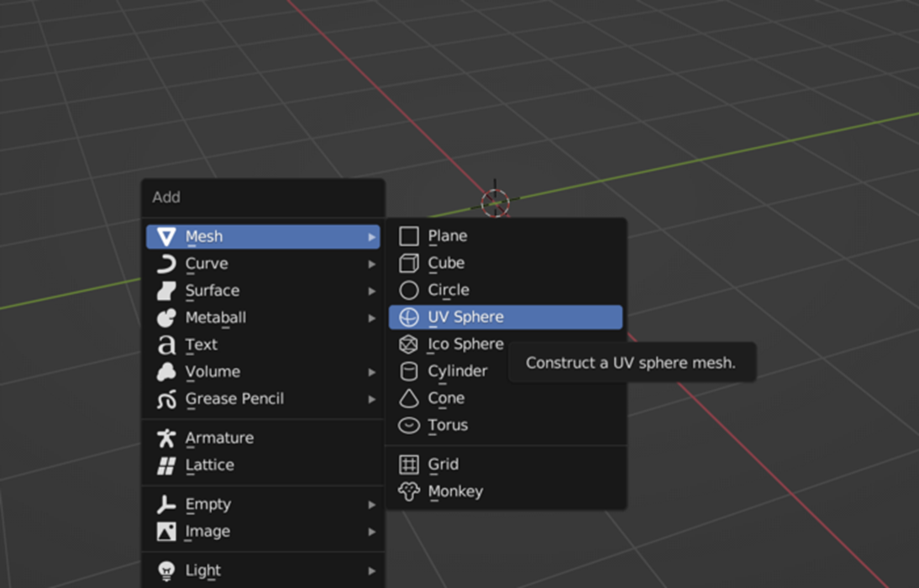Image resolution: width=919 pixels, height=588 pixels.
Task: Select the Cube mesh icon
Action: tap(409, 263)
